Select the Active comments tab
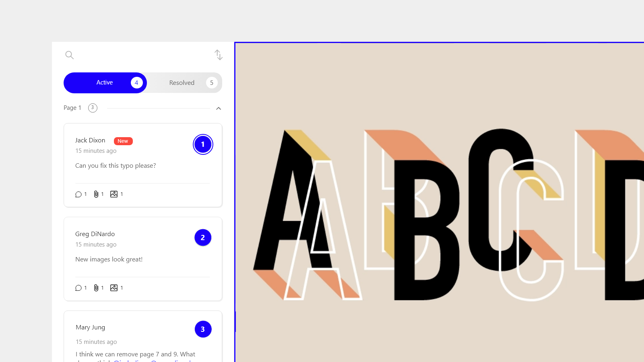Viewport: 644px width, 362px height. coord(105,82)
